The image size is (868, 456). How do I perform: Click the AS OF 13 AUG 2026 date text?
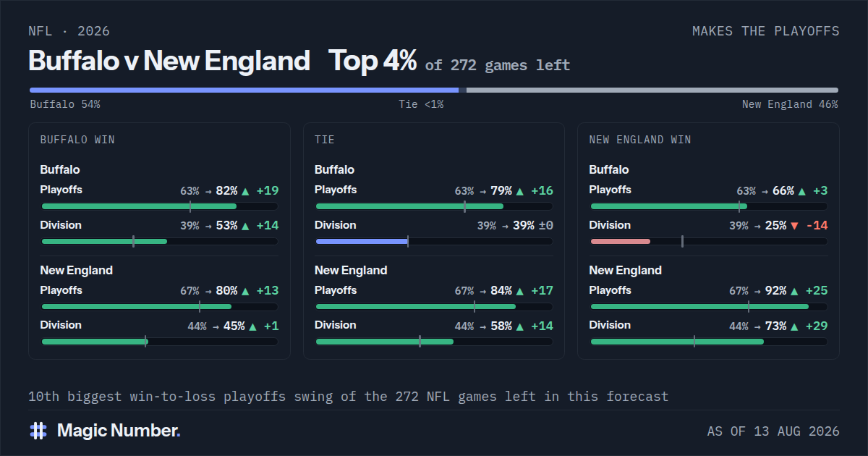pos(773,431)
